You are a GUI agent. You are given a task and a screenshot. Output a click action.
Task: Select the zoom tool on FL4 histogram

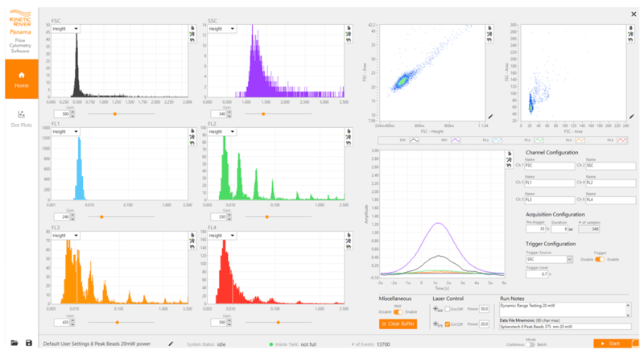pos(349,241)
